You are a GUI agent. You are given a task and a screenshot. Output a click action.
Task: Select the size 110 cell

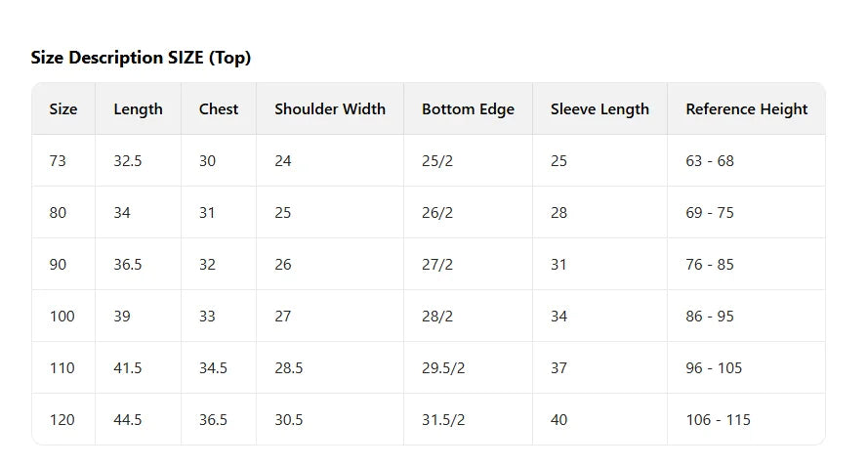point(62,367)
